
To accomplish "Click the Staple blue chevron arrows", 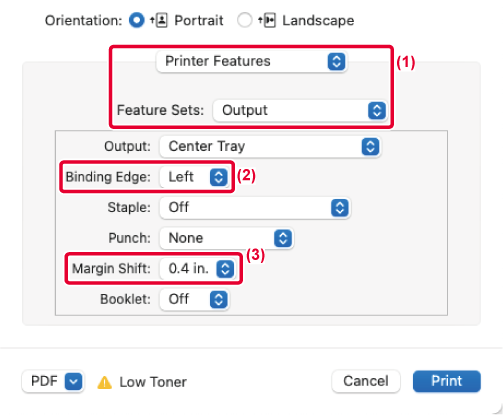I will point(340,208).
